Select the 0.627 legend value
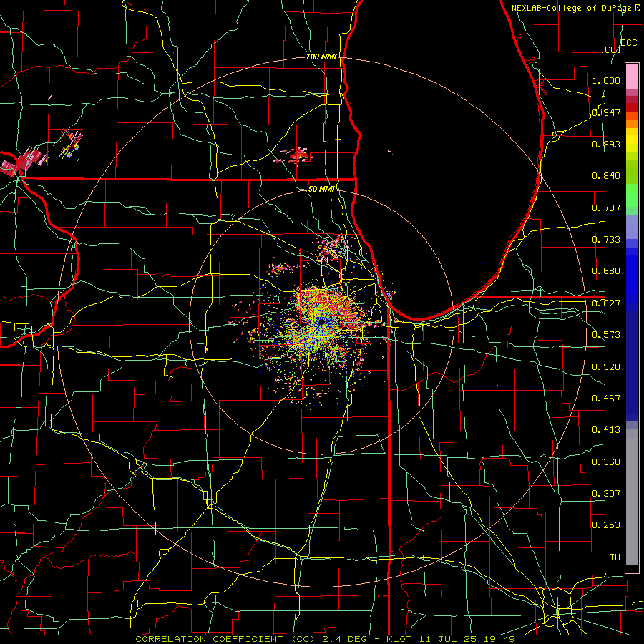 pos(606,303)
